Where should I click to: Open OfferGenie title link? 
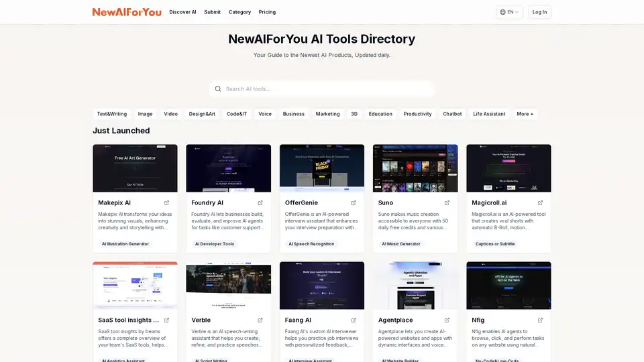[x=301, y=202]
